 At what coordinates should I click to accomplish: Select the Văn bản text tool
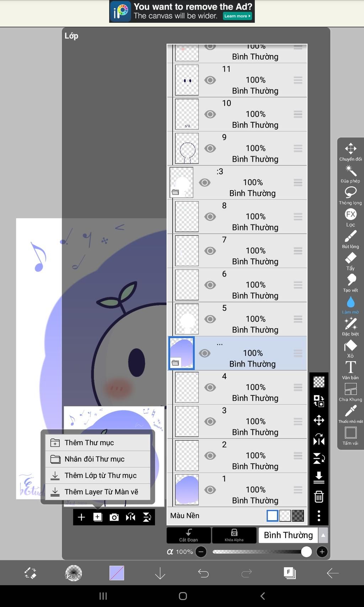point(350,371)
